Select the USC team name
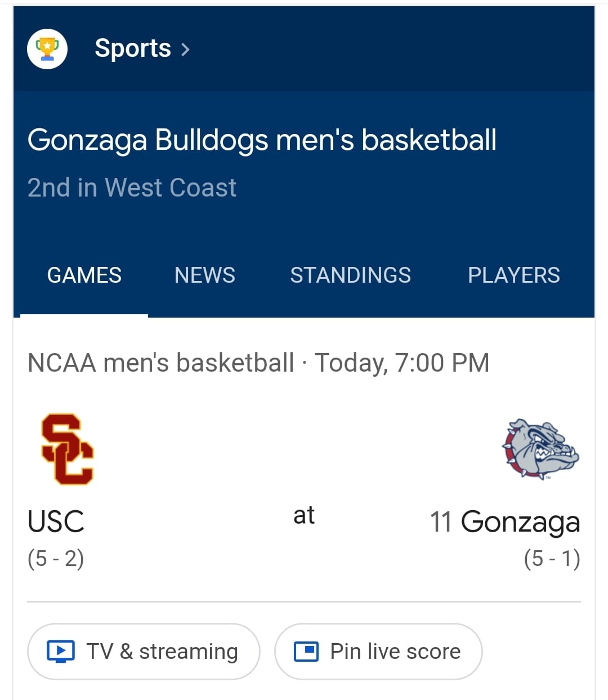This screenshot has width=608, height=700. 56,521
